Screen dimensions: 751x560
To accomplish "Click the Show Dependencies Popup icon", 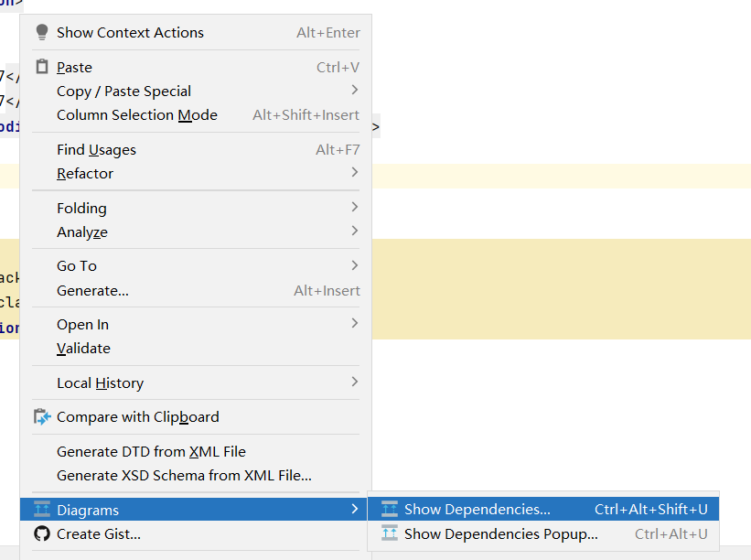I will coord(390,533).
